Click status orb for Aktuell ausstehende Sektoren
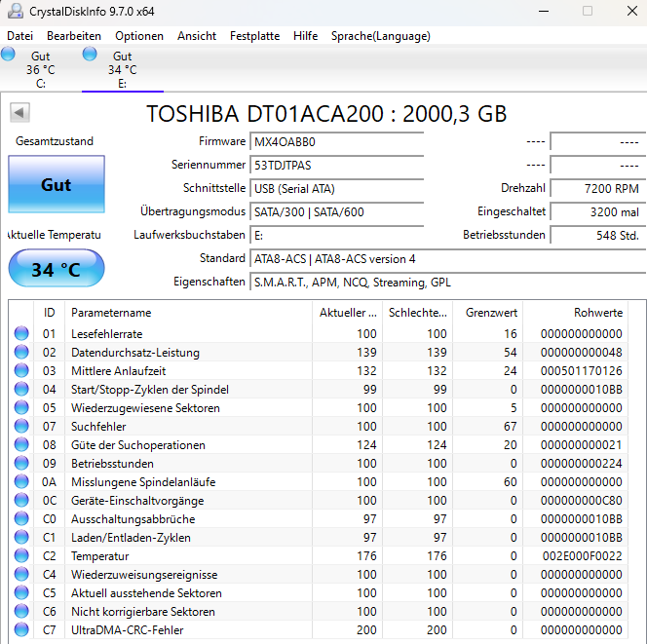Image resolution: width=647 pixels, height=644 pixels. coord(21,592)
